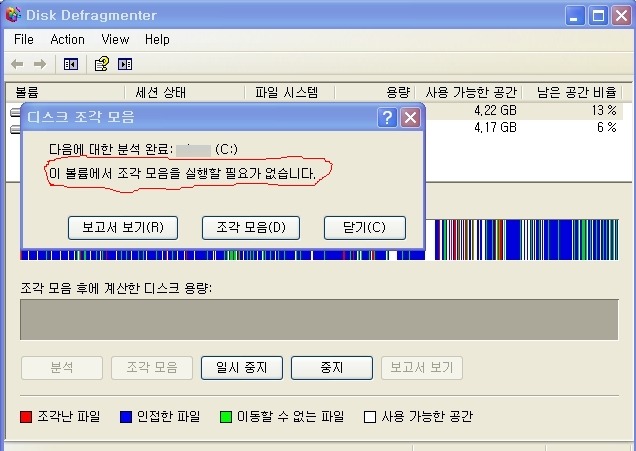Maximize the Disk Defragmenter window

[x=598, y=15]
